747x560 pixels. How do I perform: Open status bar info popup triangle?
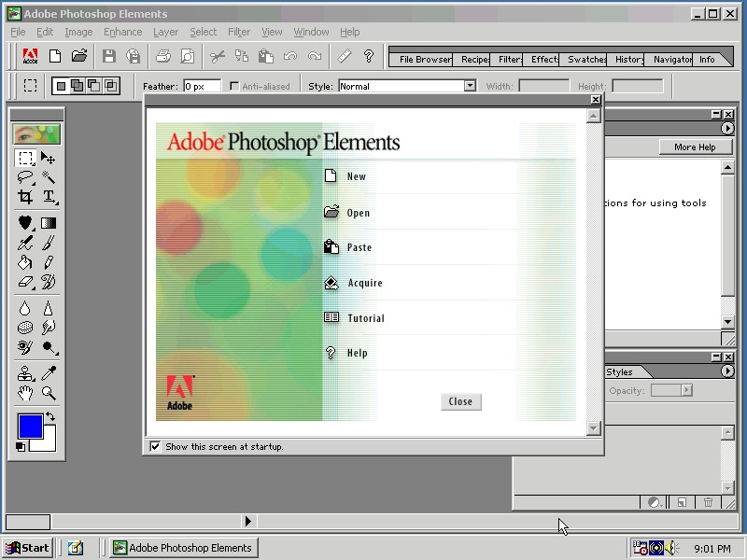[x=248, y=521]
